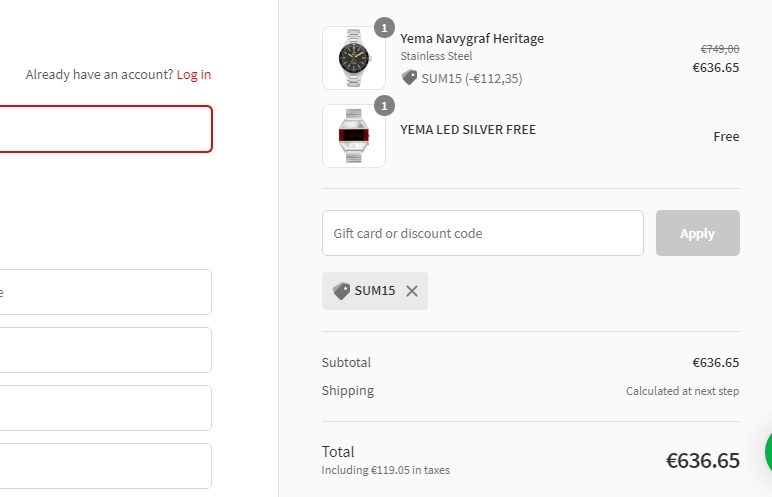Screen dimensions: 772x497
Task: Select the Yema Navygraf Heritage product name
Action: pos(472,39)
